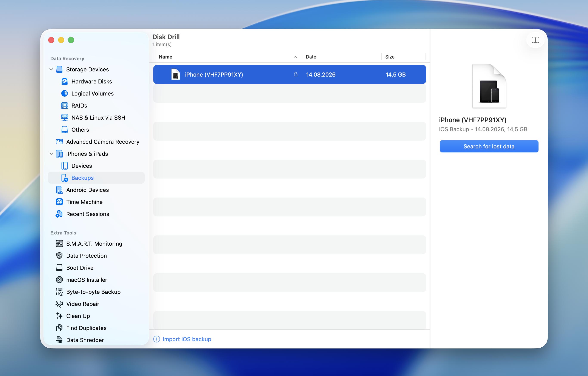This screenshot has width=588, height=376.
Task: Open Android Devices icon
Action: (59, 190)
